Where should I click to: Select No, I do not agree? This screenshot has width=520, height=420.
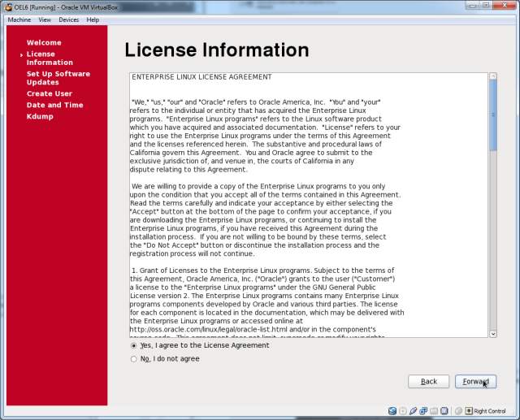pyautogui.click(x=165, y=359)
